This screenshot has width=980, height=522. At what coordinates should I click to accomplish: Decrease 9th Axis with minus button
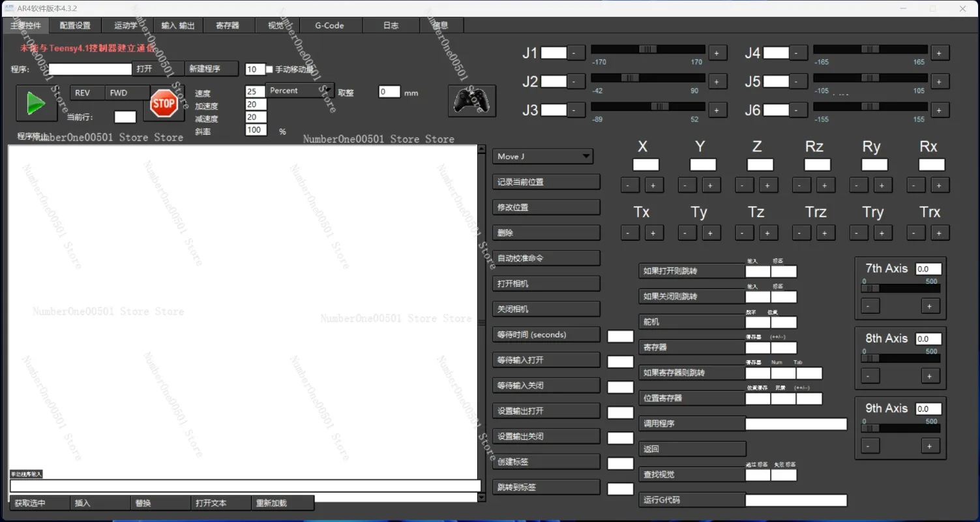[x=870, y=446]
